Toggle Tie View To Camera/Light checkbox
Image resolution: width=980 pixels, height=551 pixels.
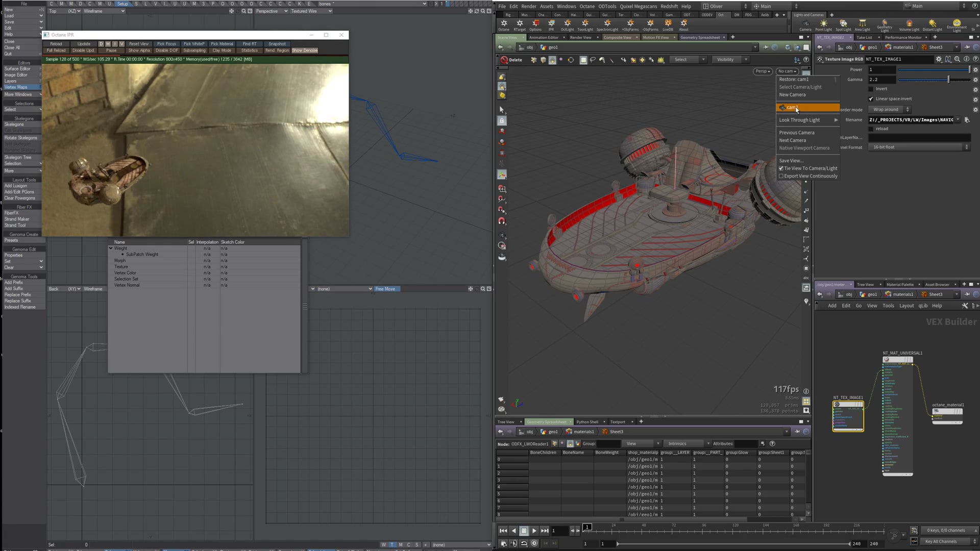coord(781,168)
